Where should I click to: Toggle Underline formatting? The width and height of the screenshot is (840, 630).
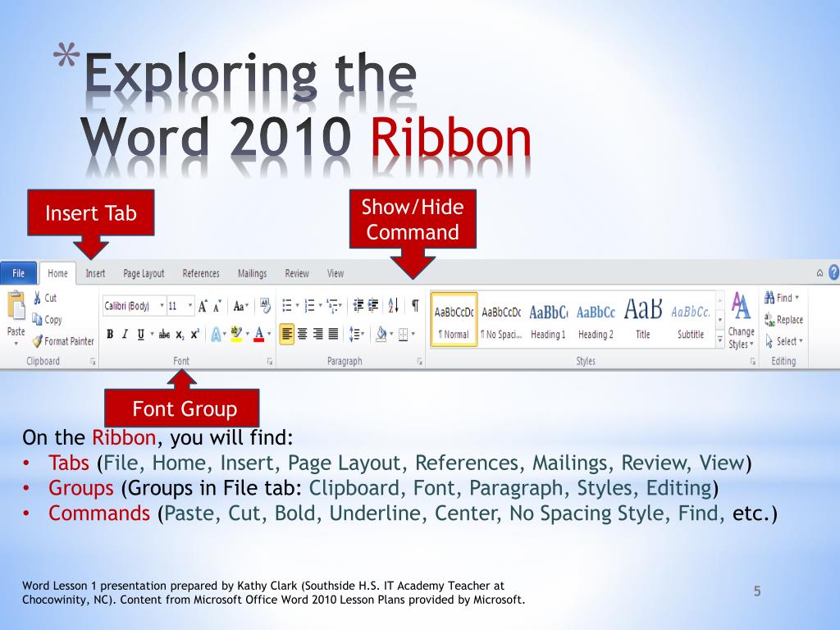140,335
